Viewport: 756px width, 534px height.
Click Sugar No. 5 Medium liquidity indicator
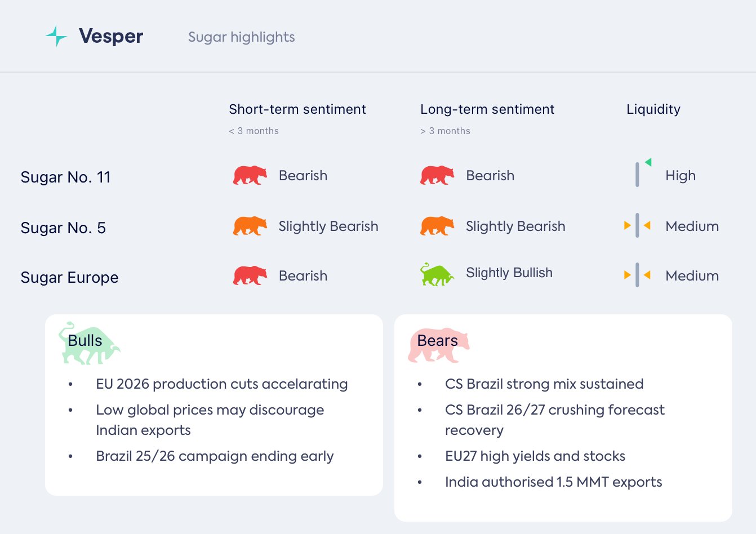[x=637, y=226]
